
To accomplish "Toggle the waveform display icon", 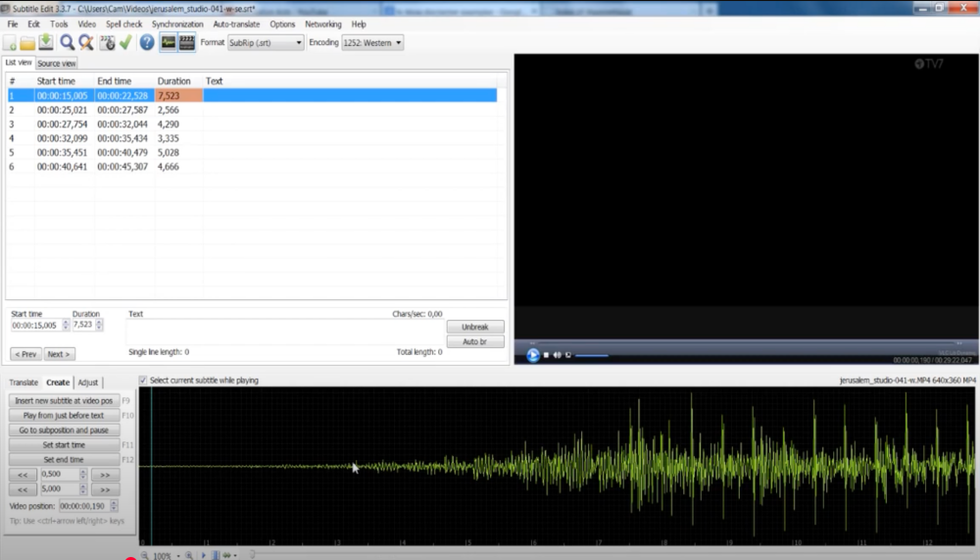I will tap(169, 42).
